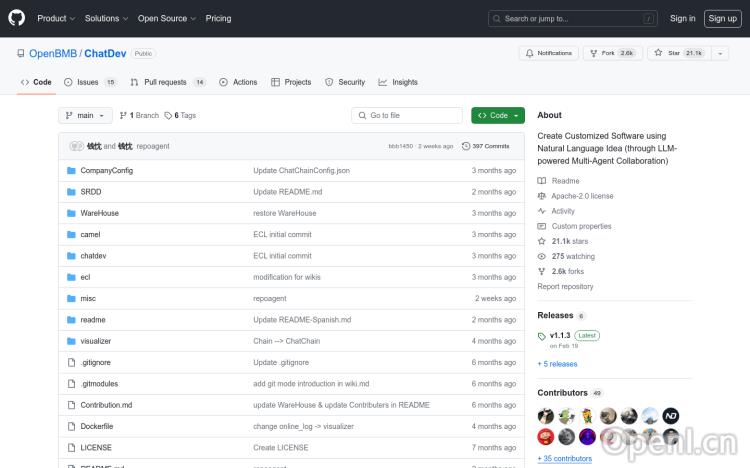Click first contributor avatar

point(546,416)
